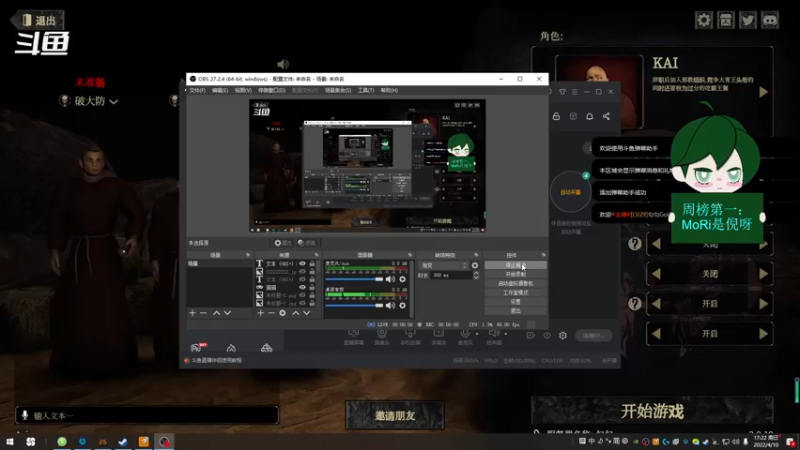Toggle visibility of the second source, an image
The height and width of the screenshot is (450, 800).
[303, 271]
